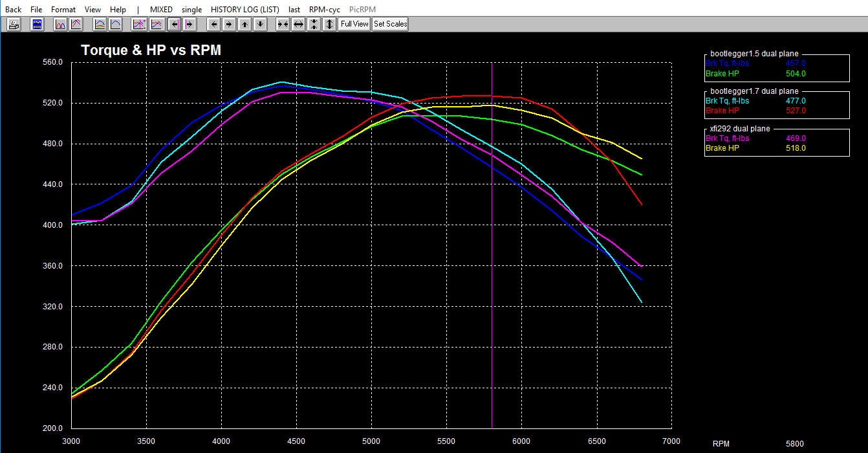Open the File menu
Image resolution: width=868 pixels, height=453 pixels.
pyautogui.click(x=36, y=10)
